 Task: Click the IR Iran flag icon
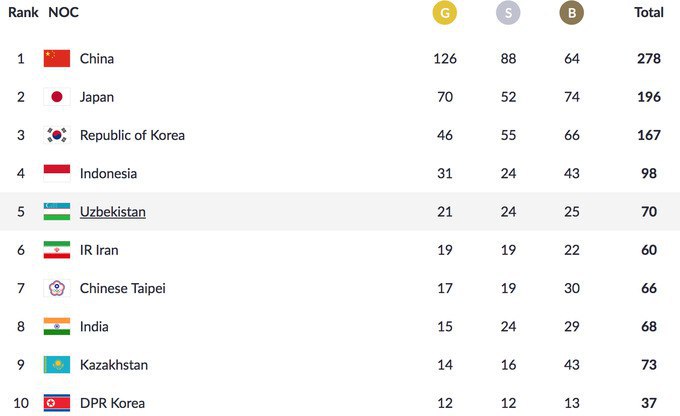[57, 250]
